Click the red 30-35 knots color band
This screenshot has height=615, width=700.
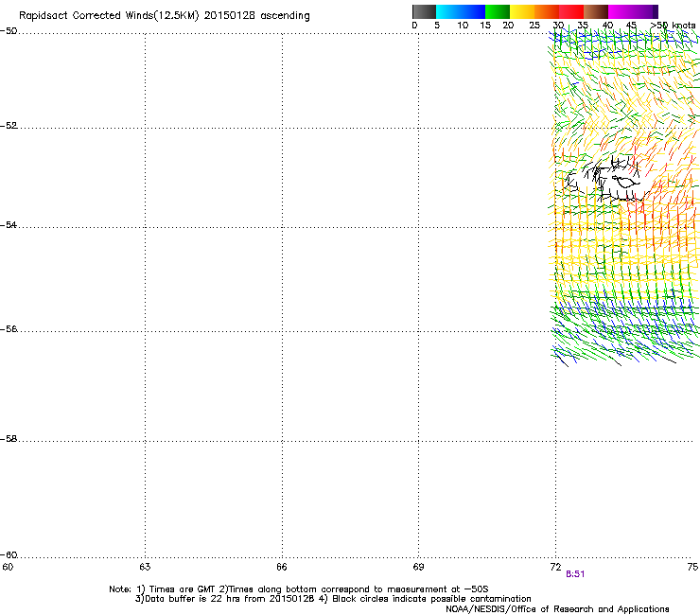tap(571, 11)
